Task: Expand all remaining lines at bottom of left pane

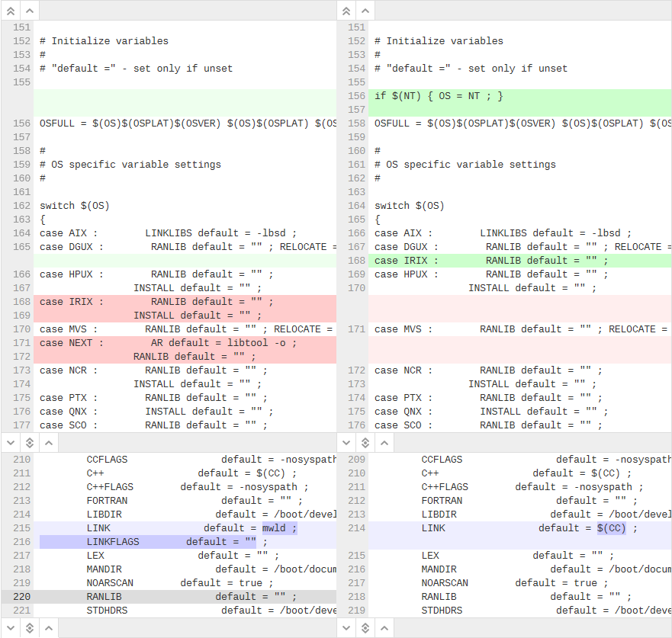Action: point(29,627)
